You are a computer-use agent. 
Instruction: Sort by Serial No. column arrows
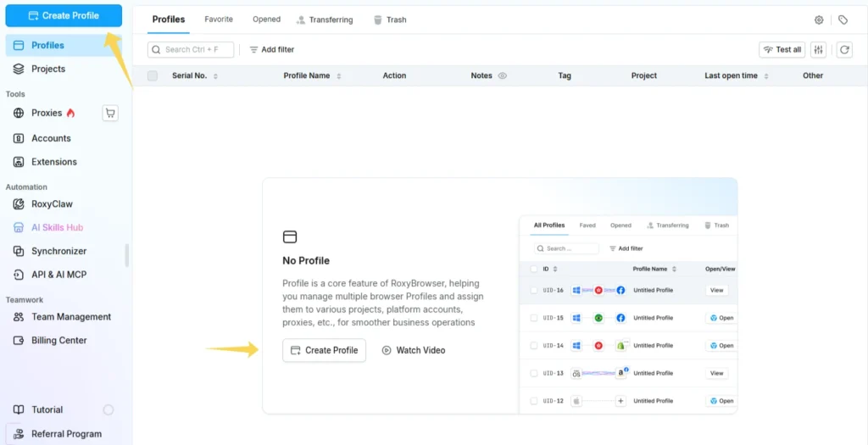point(215,75)
